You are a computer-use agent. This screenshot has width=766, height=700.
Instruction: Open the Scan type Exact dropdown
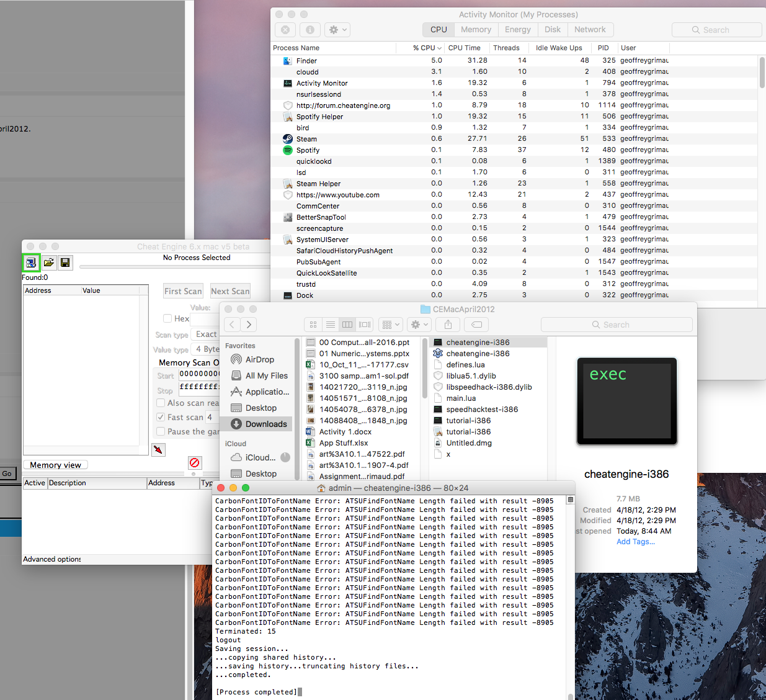[x=206, y=334]
